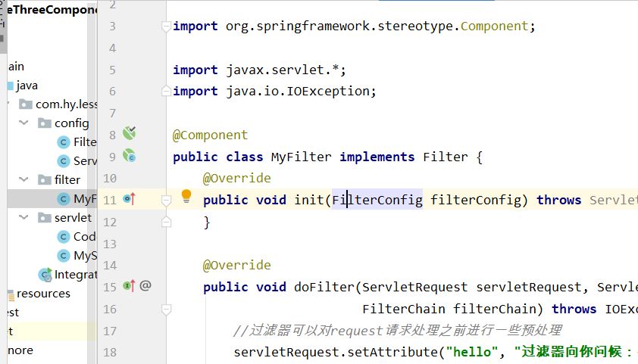Click the resources folder icon
Viewport: 638px width, 364px height.
(11, 294)
